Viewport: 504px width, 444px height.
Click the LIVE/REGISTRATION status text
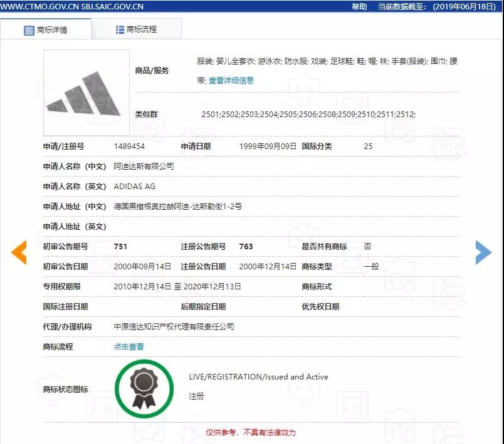[x=259, y=376]
